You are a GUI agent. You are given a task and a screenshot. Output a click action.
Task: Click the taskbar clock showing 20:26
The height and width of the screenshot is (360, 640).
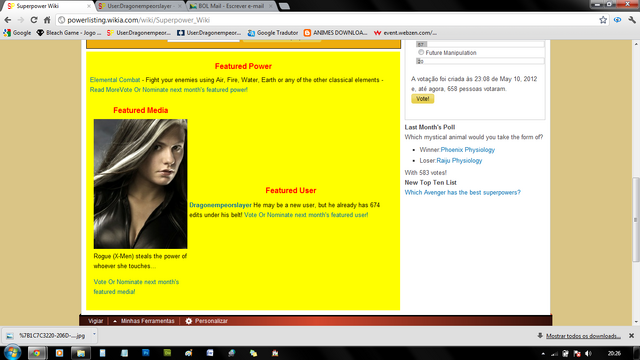tap(614, 353)
